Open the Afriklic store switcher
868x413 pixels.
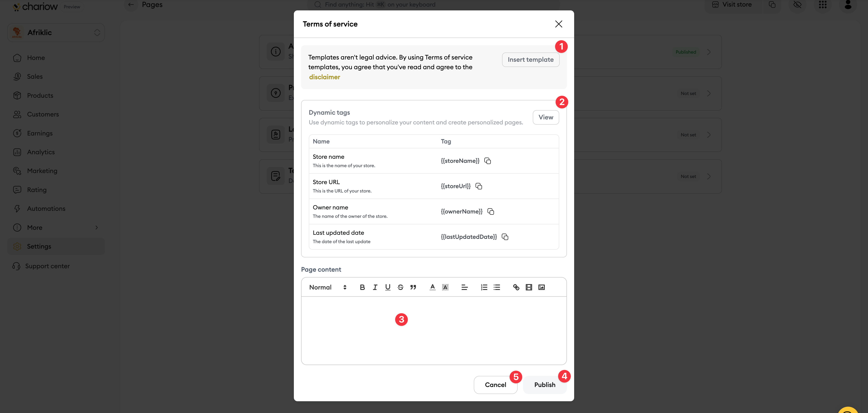56,32
